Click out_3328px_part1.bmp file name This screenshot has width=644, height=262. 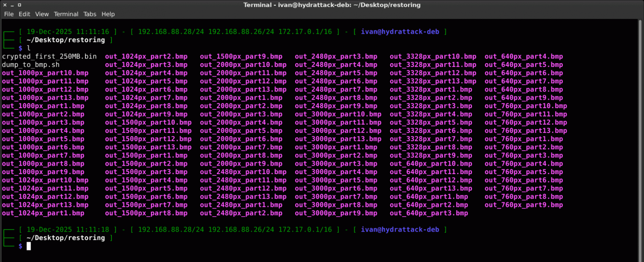[431, 90]
